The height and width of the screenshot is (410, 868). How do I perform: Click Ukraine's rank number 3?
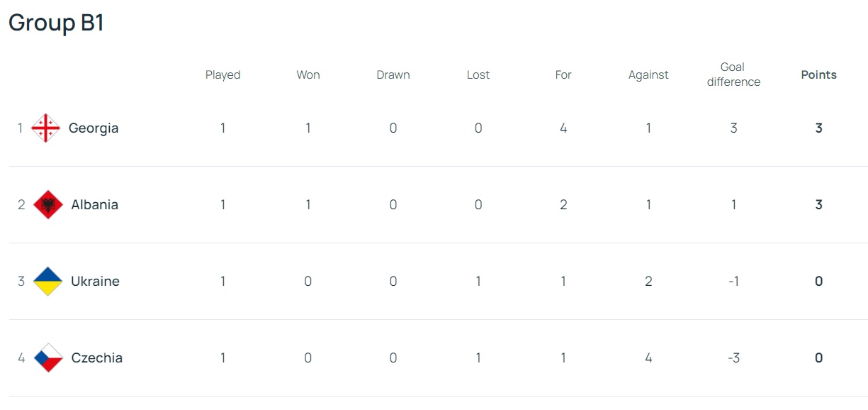point(21,282)
